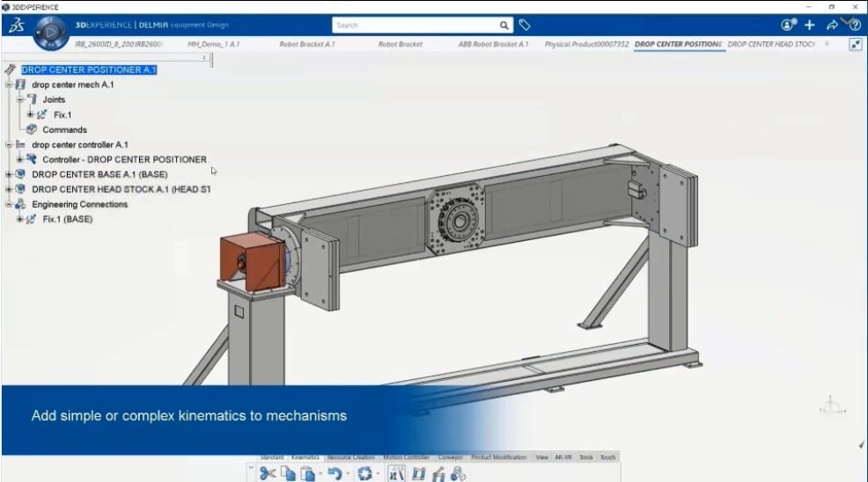The width and height of the screenshot is (868, 482).
Task: Switch to the Physical Product00007352 tab
Action: tap(587, 44)
